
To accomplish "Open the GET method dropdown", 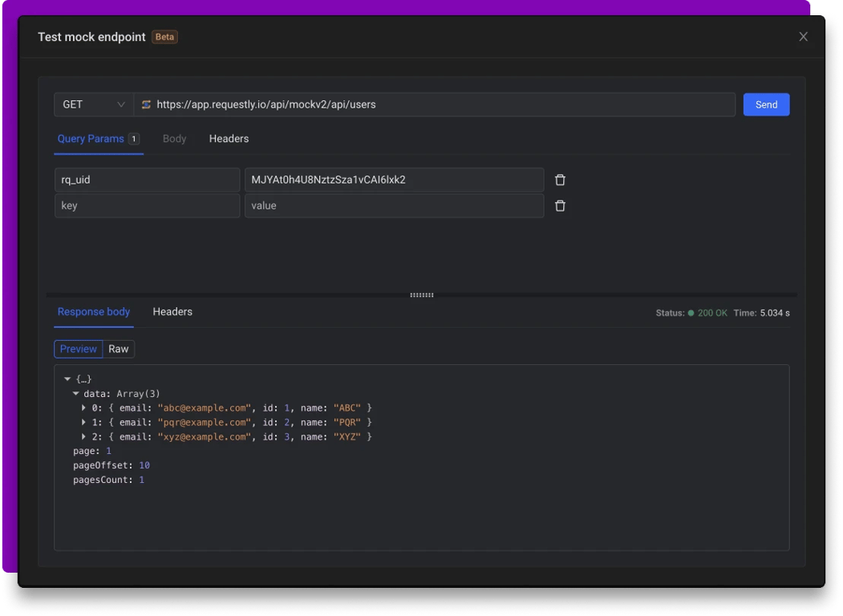I will [x=94, y=105].
